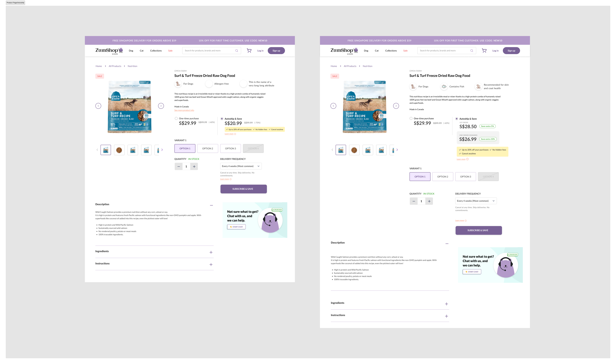
Task: Open See more product info link, left page
Action: [x=184, y=110]
